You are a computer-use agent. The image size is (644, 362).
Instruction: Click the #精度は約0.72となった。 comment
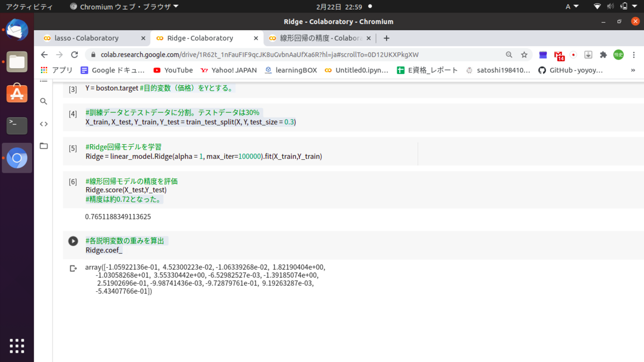(124, 200)
